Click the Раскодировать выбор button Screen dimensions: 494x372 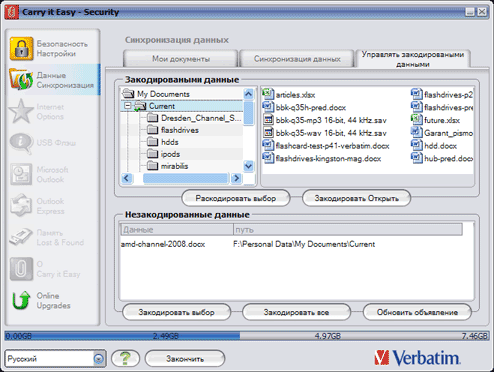pos(236,198)
